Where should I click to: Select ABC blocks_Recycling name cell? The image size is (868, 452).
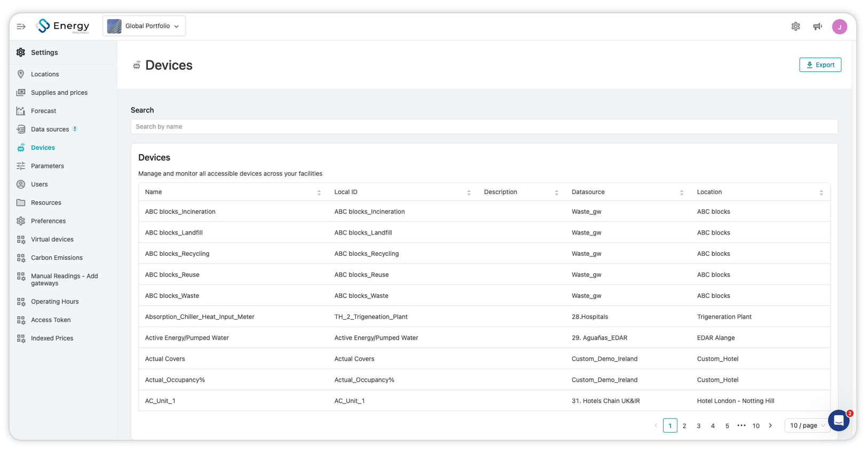point(177,254)
